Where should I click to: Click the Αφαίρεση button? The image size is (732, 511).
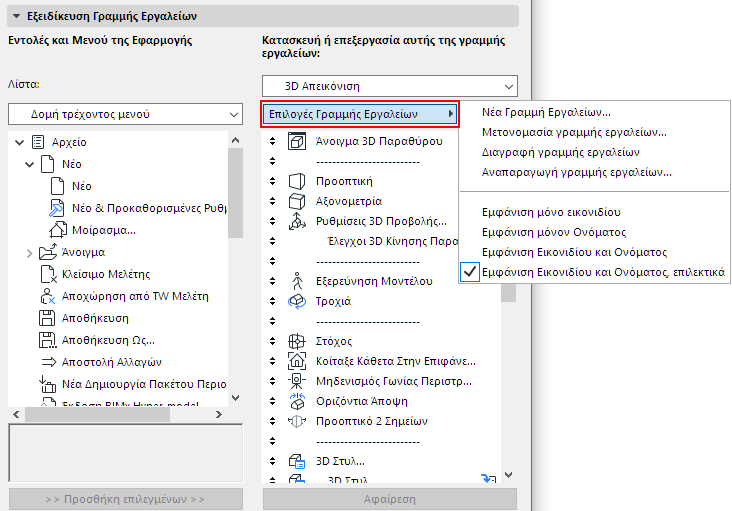(389, 498)
